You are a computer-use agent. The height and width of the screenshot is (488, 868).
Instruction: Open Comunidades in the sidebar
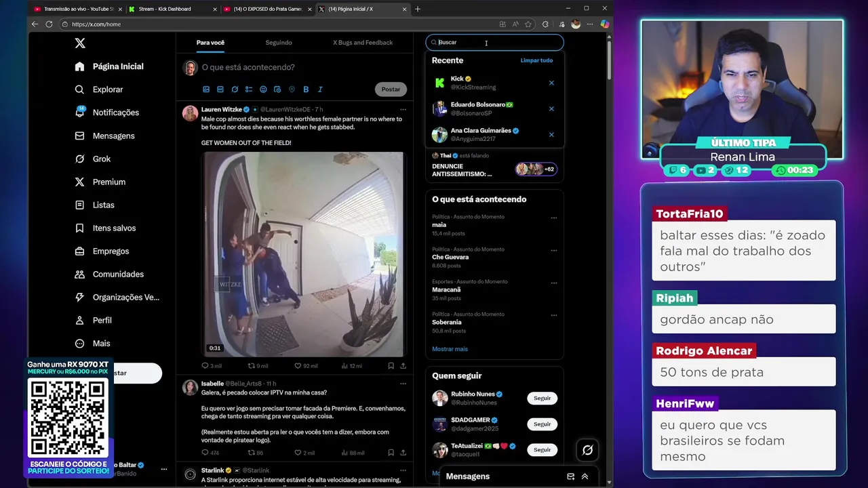pos(109,274)
